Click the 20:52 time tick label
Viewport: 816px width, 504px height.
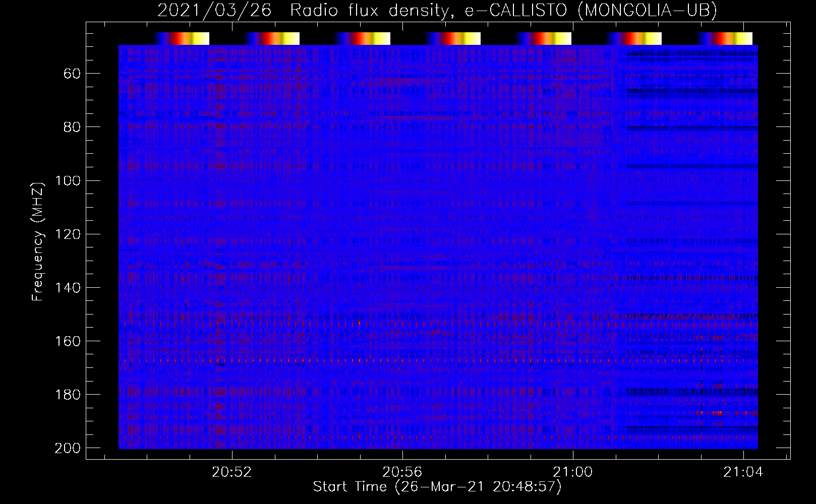(x=231, y=472)
